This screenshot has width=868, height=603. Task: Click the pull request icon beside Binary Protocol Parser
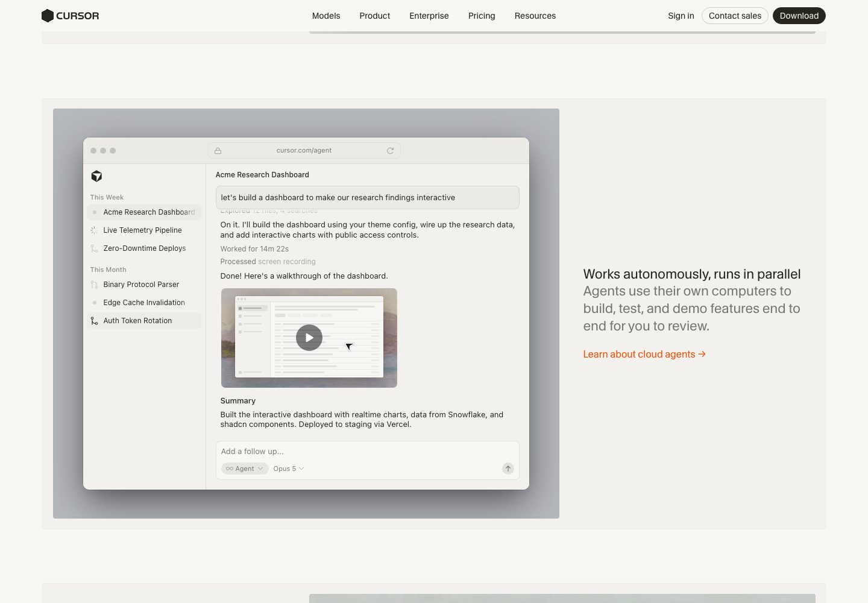point(94,285)
